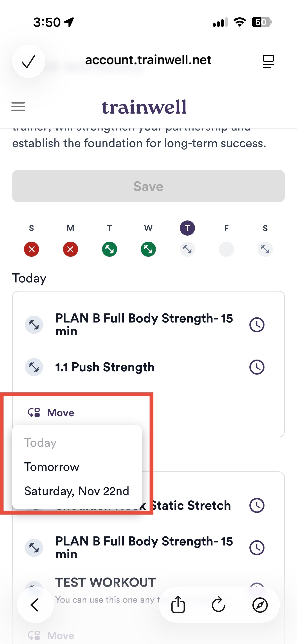Tap the browser share icon
The height and width of the screenshot is (644, 297).
tap(178, 604)
